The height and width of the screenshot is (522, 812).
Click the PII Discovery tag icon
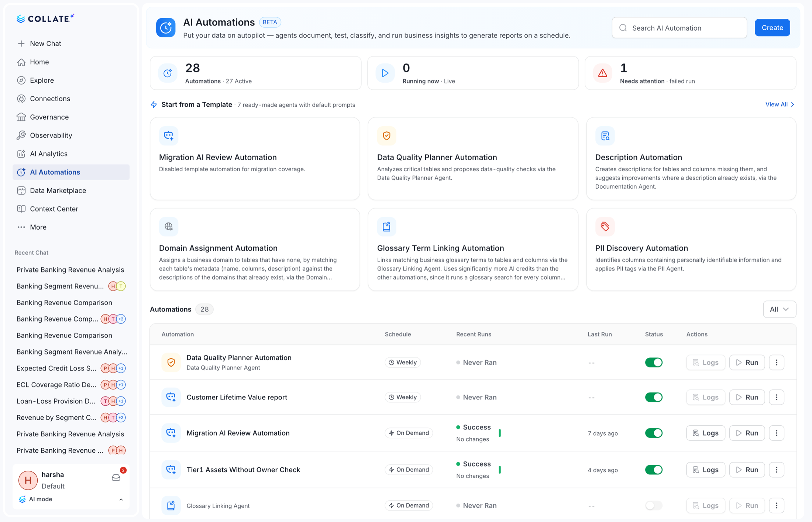tap(605, 226)
